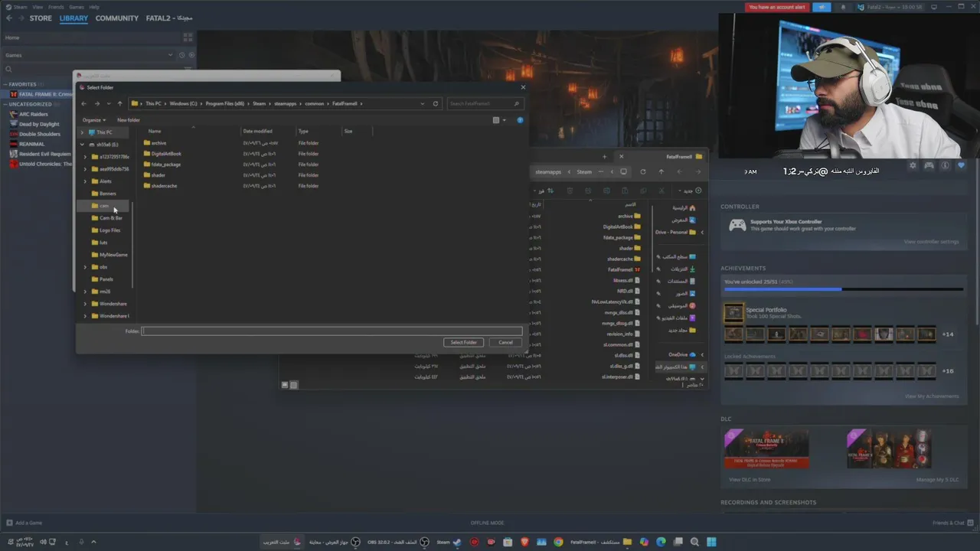The image size is (980, 551).
Task: Refresh the File Explorer window
Action: click(x=642, y=172)
